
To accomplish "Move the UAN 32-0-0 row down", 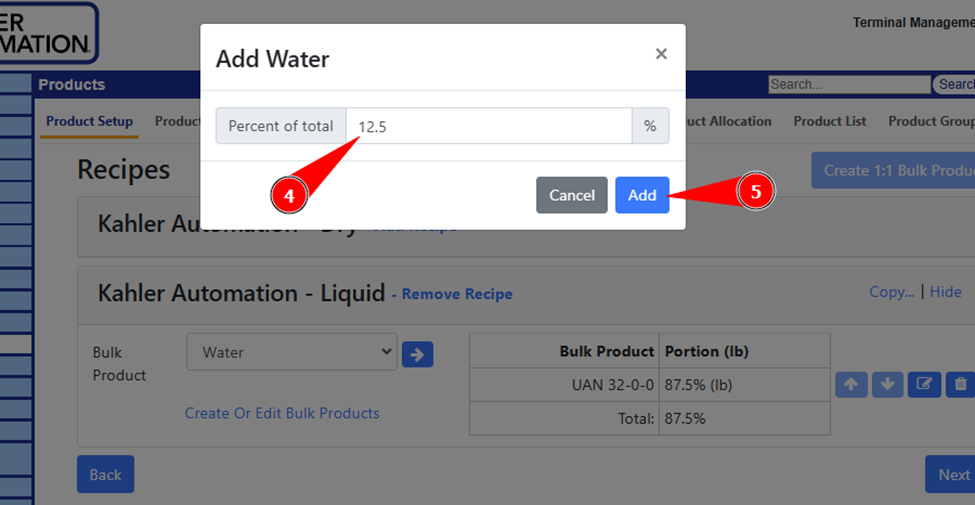I will click(x=887, y=383).
